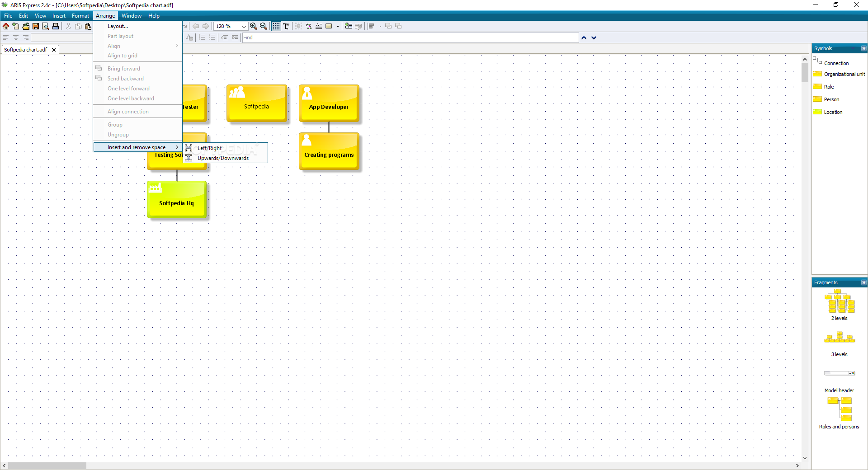Click the back arrow toolbar icon
The height and width of the screenshot is (470, 868).
[x=196, y=26]
